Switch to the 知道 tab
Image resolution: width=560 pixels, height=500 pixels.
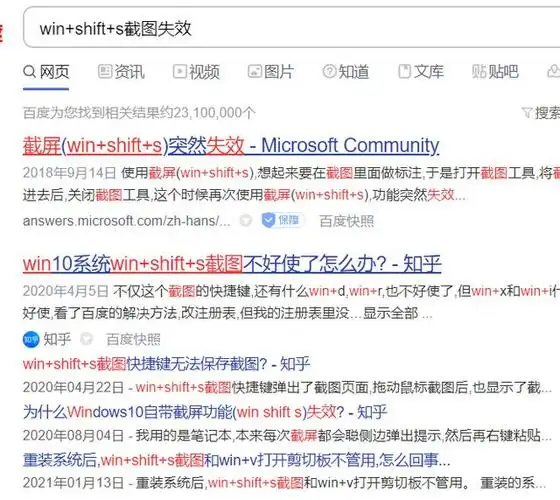(346, 72)
